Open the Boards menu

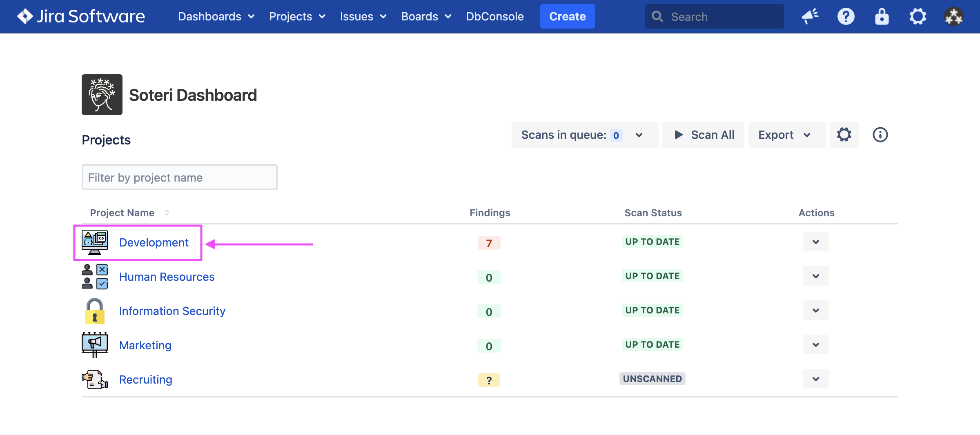[x=426, y=16]
